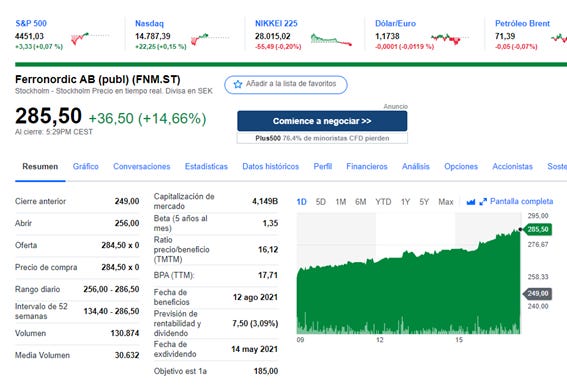Click the 285,50 current price chart marker
The height and width of the screenshot is (388, 567).
point(537,229)
